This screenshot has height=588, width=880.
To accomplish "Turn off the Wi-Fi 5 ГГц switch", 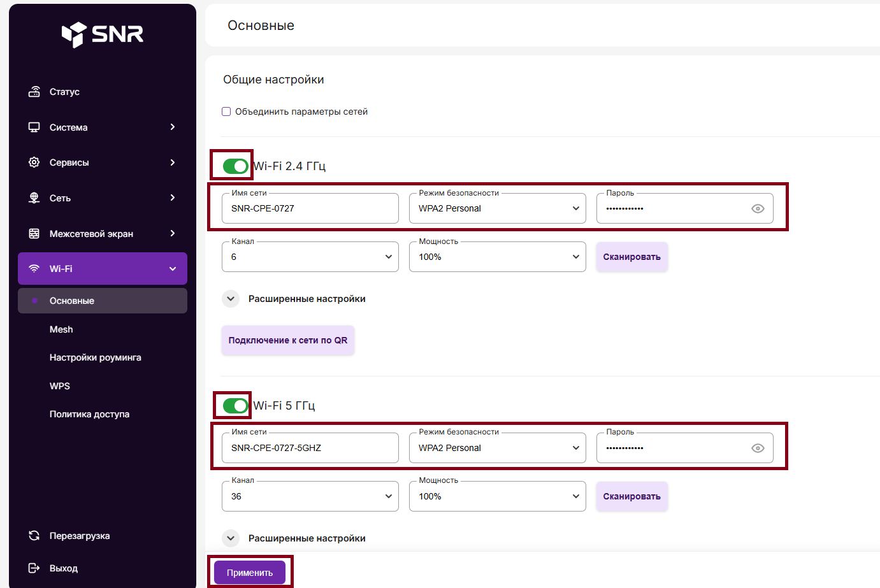I will (235, 406).
